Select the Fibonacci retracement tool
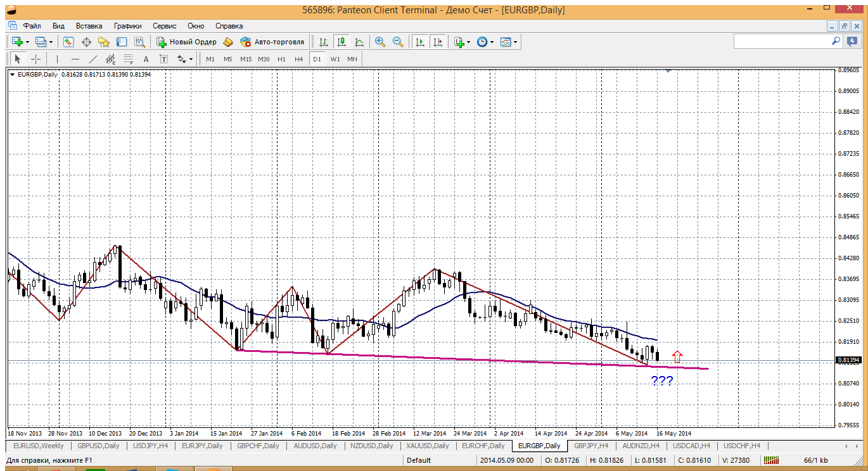 click(x=129, y=59)
